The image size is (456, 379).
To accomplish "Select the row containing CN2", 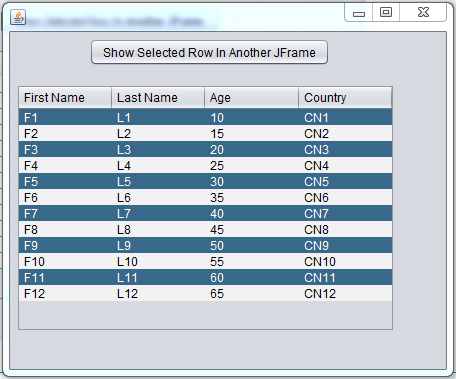I will point(205,133).
